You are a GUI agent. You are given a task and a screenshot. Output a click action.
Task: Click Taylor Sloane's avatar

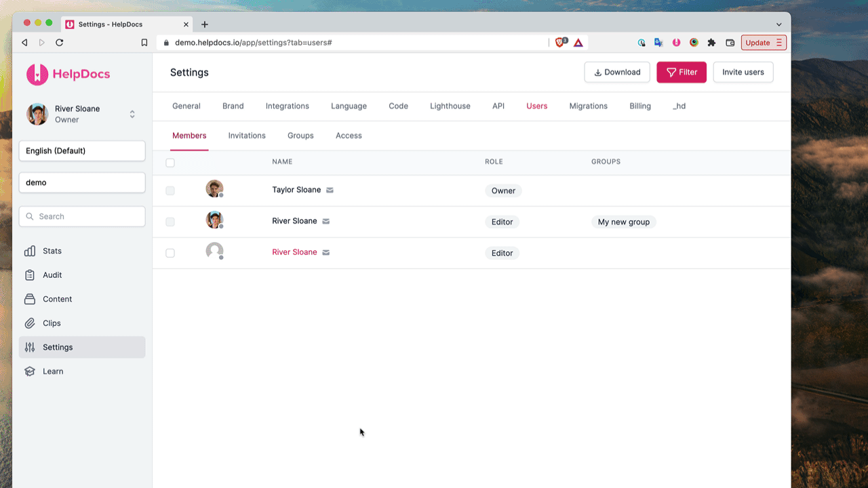click(x=214, y=188)
